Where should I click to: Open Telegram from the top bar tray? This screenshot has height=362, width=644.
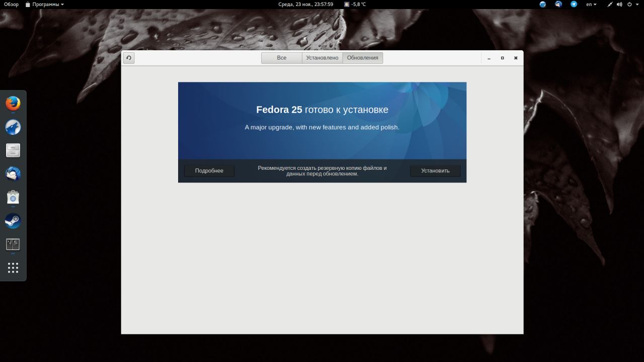pyautogui.click(x=574, y=4)
